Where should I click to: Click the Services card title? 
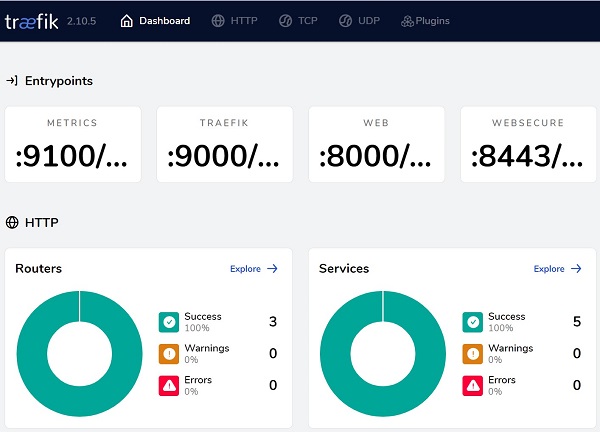(x=344, y=268)
